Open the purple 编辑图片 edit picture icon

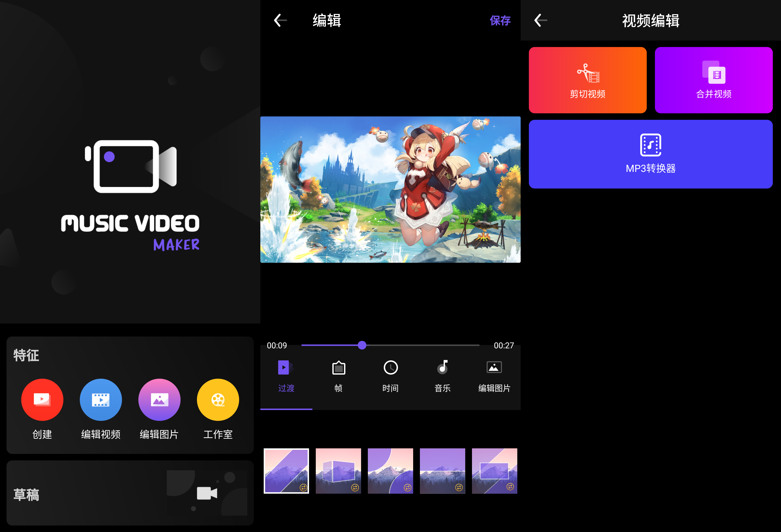click(x=159, y=400)
